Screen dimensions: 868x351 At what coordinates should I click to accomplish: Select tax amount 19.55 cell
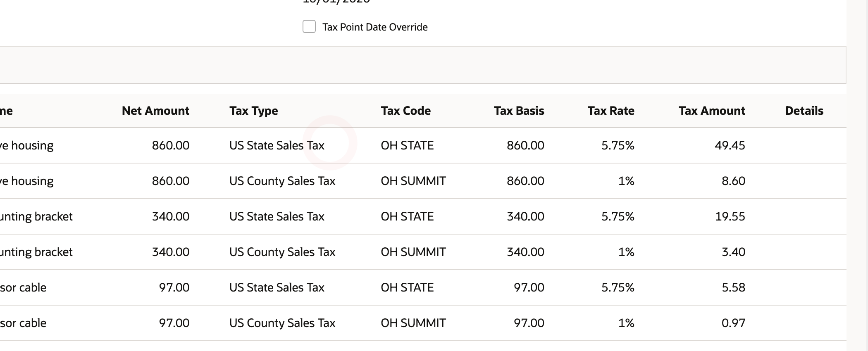(x=730, y=216)
